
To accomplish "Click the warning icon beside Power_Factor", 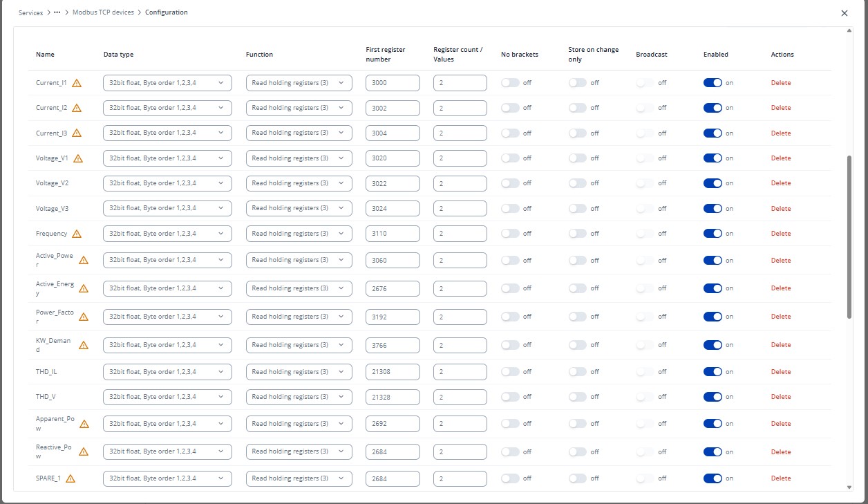I will pos(84,317).
